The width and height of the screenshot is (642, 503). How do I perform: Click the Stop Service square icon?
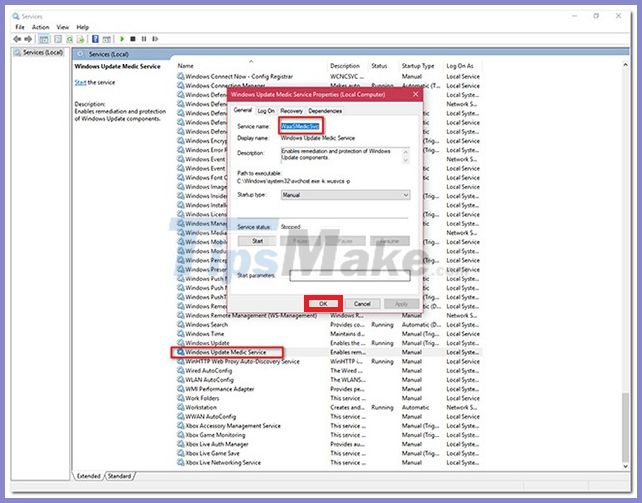(x=133, y=39)
